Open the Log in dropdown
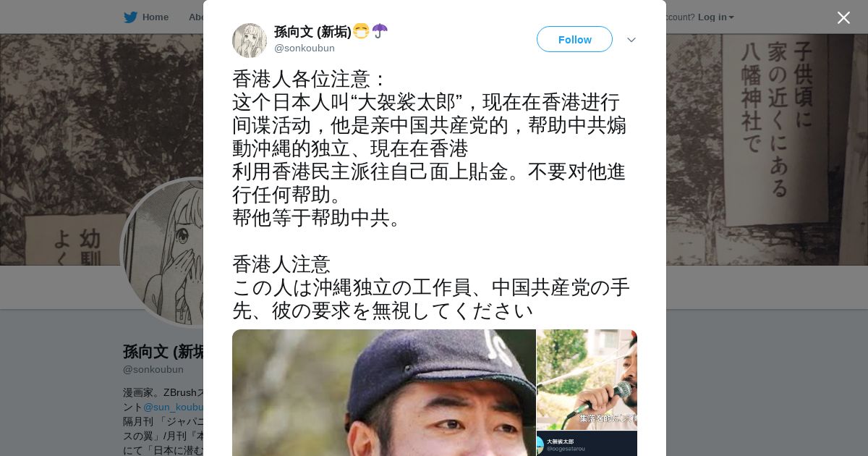 coord(716,17)
